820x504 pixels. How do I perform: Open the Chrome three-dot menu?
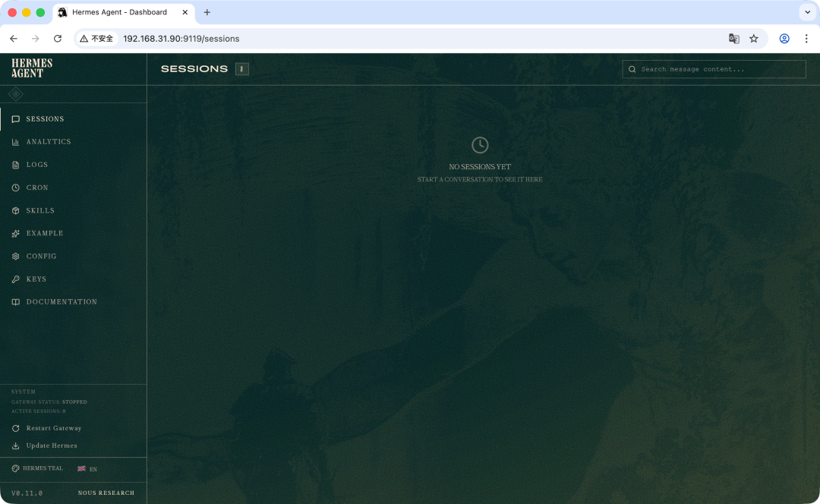tap(806, 39)
